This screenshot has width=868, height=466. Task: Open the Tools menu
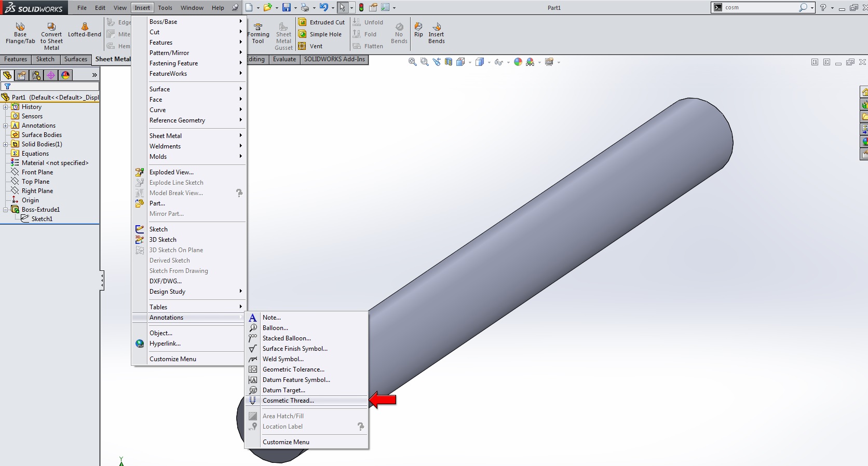pos(165,8)
